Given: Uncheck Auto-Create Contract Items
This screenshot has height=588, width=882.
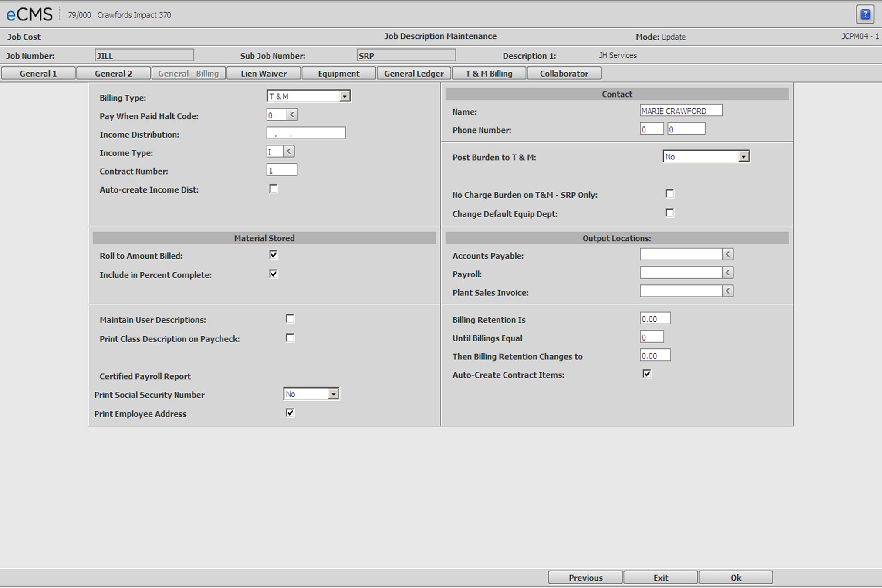Looking at the screenshot, I should point(647,374).
